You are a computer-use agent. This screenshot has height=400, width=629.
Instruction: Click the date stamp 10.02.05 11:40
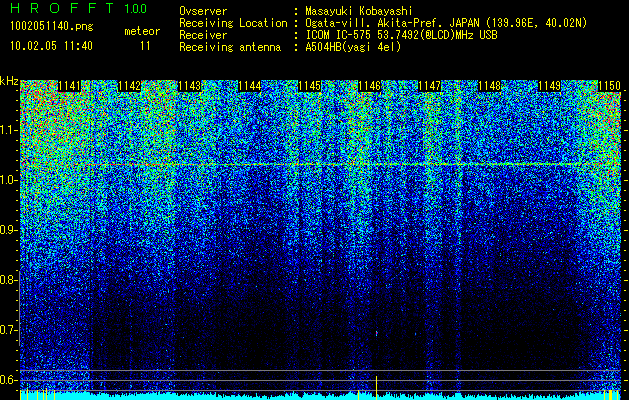click(x=51, y=46)
